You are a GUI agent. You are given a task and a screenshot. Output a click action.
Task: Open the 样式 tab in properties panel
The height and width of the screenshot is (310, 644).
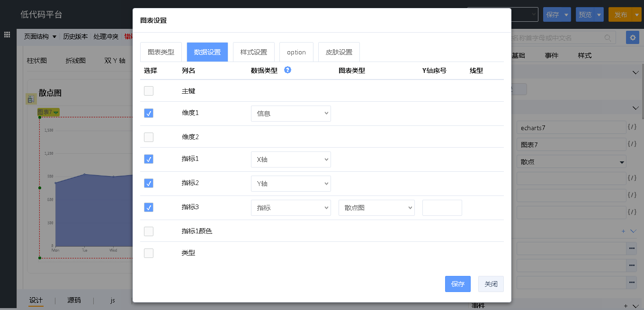click(585, 55)
